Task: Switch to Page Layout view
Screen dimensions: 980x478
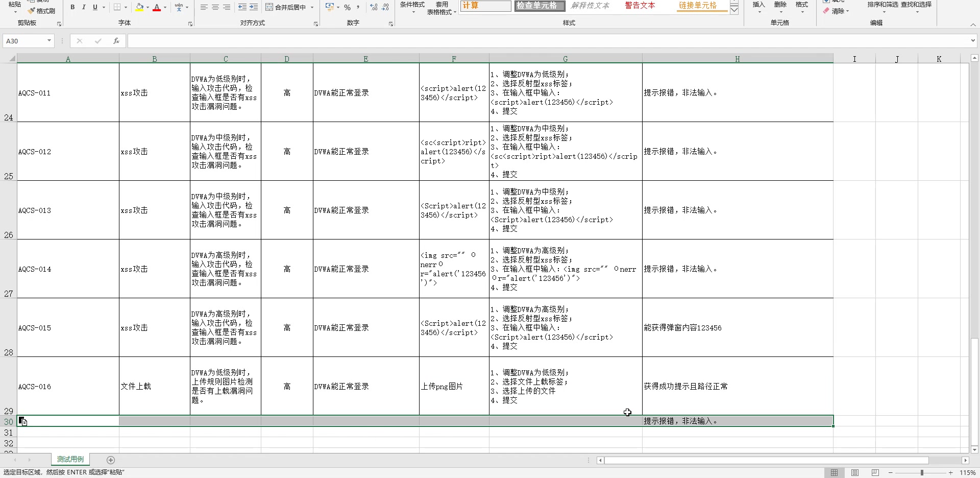Action: click(855, 472)
